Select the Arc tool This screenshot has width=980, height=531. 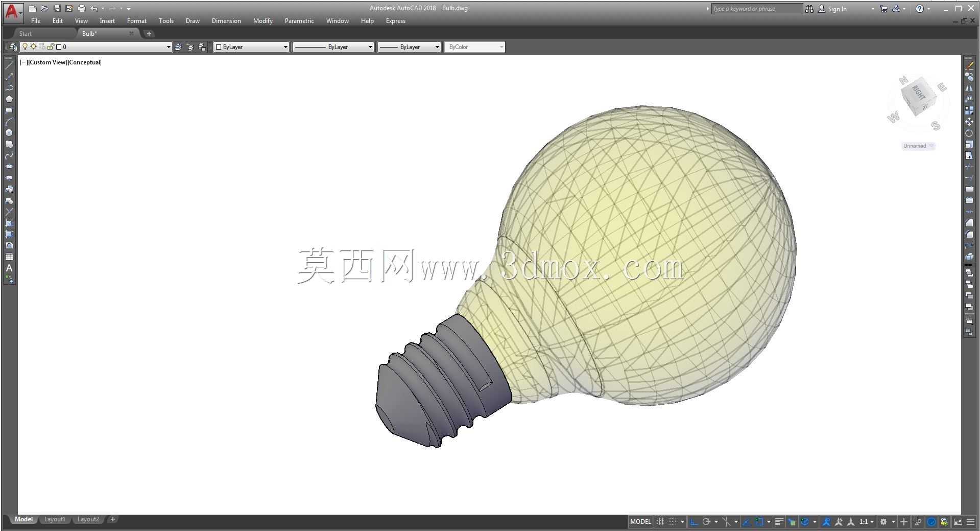click(x=9, y=121)
